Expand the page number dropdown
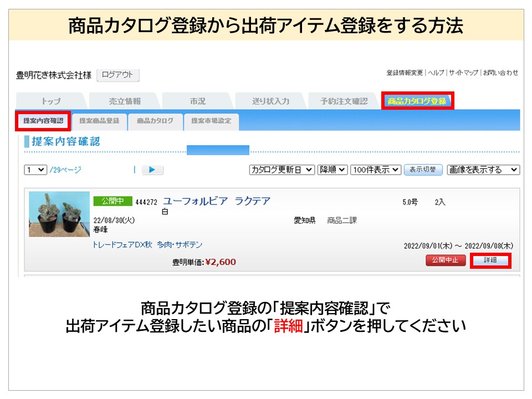 pyautogui.click(x=35, y=170)
